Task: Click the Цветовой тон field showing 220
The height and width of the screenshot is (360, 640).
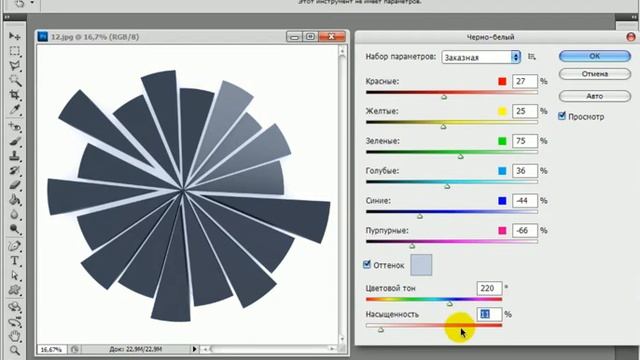Action: (489, 288)
